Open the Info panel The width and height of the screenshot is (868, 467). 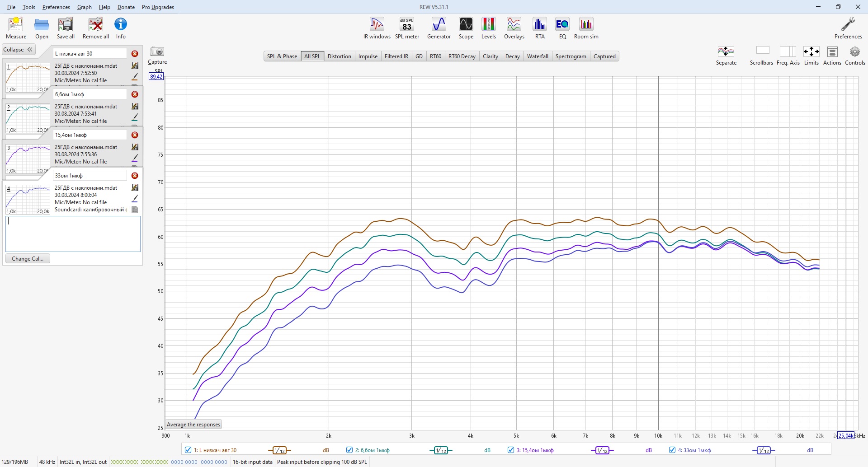point(121,28)
